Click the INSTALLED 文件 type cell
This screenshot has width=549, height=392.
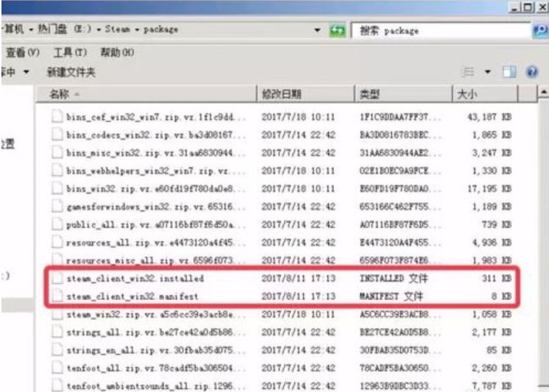pos(394,279)
